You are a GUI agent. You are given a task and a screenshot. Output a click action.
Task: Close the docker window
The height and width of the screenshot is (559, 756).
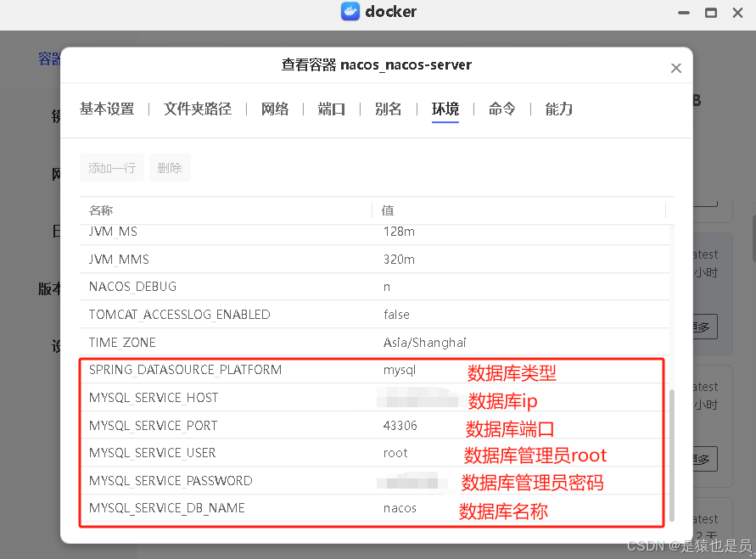[x=737, y=13]
